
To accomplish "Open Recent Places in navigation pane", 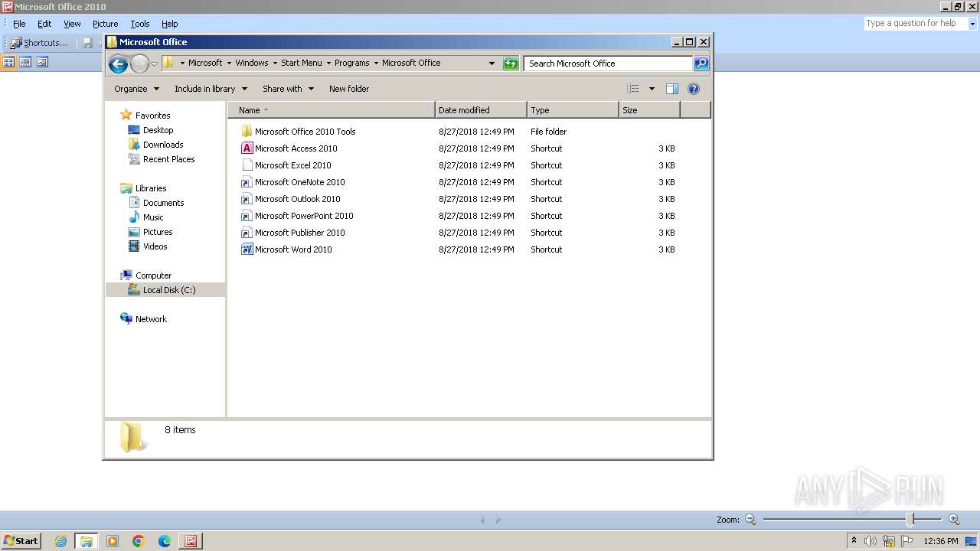I will (x=168, y=159).
